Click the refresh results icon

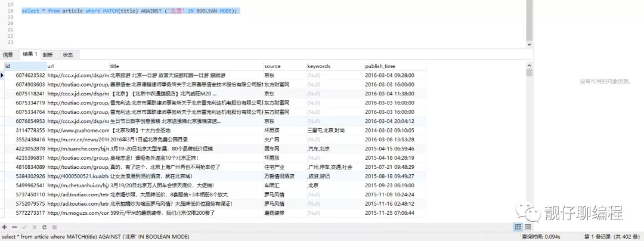pos(44,227)
